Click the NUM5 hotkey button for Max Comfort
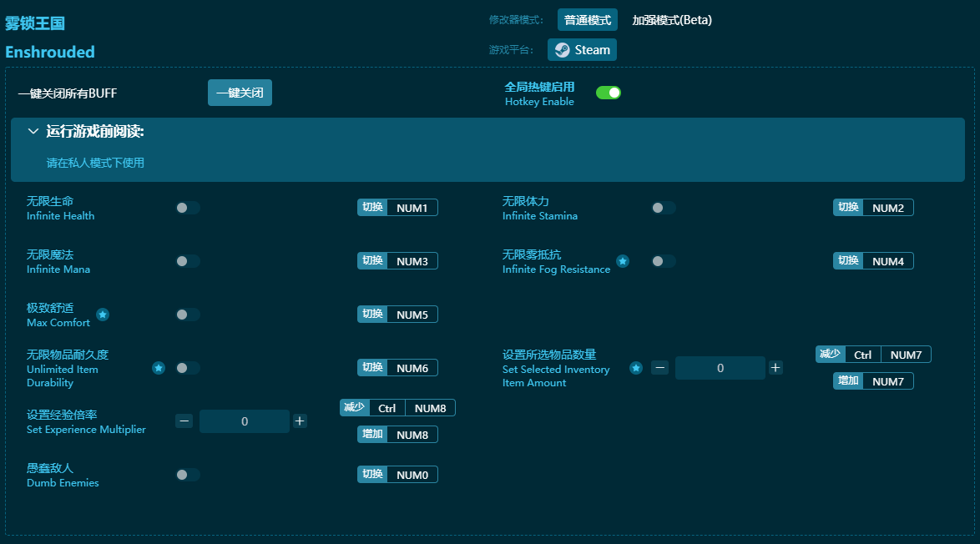Viewport: 980px width, 544px height. point(397,315)
